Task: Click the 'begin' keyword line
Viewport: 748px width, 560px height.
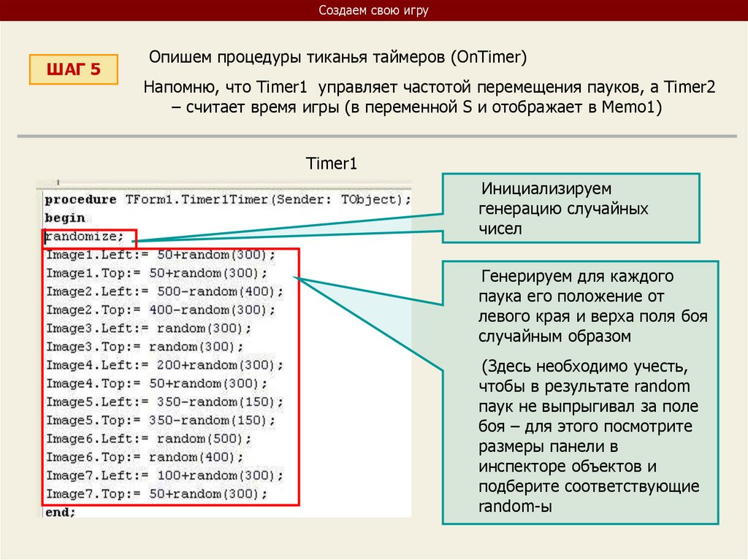Action: (65, 218)
